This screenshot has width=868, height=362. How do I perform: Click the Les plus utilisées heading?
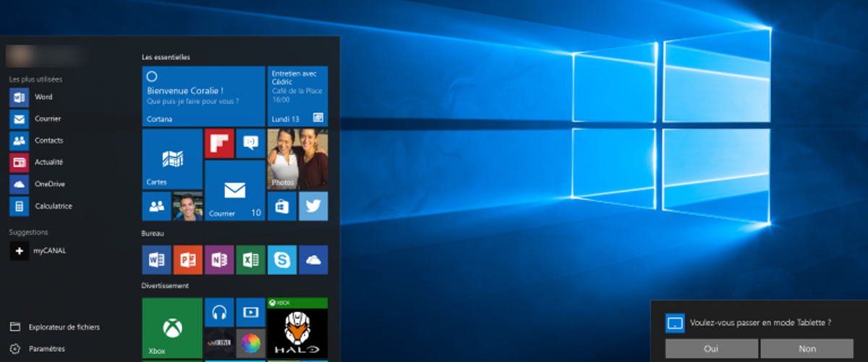[35, 79]
